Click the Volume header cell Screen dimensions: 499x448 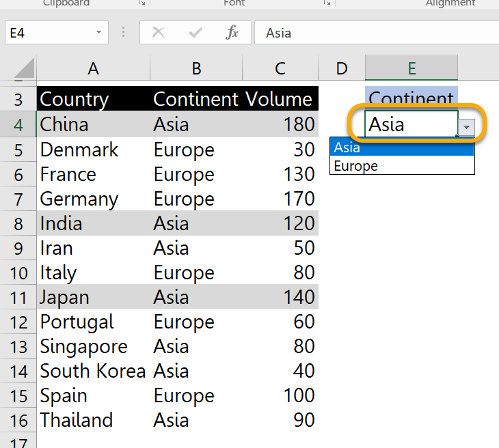click(x=280, y=99)
